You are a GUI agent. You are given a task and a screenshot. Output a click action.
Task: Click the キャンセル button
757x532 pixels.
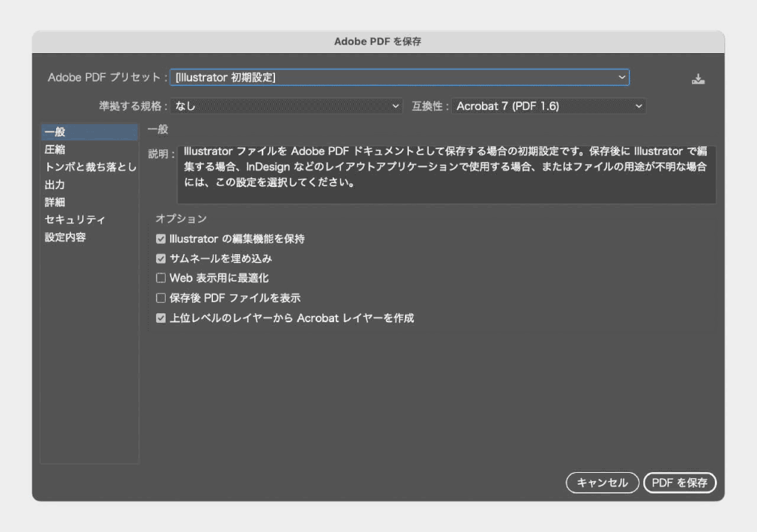pyautogui.click(x=602, y=482)
